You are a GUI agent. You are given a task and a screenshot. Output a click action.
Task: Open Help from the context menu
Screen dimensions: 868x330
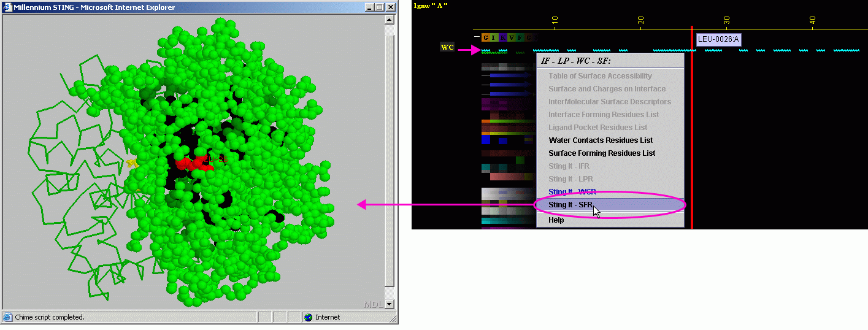[610, 220]
